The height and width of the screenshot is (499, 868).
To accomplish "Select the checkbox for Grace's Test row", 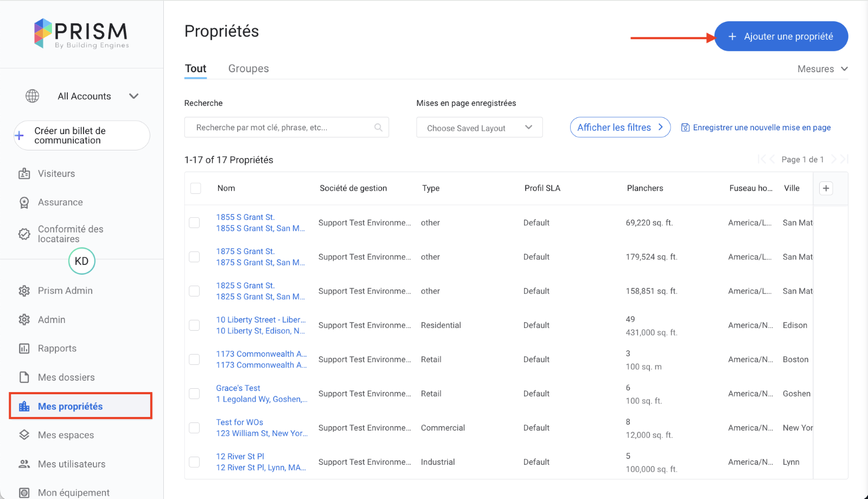I will pos(194,394).
